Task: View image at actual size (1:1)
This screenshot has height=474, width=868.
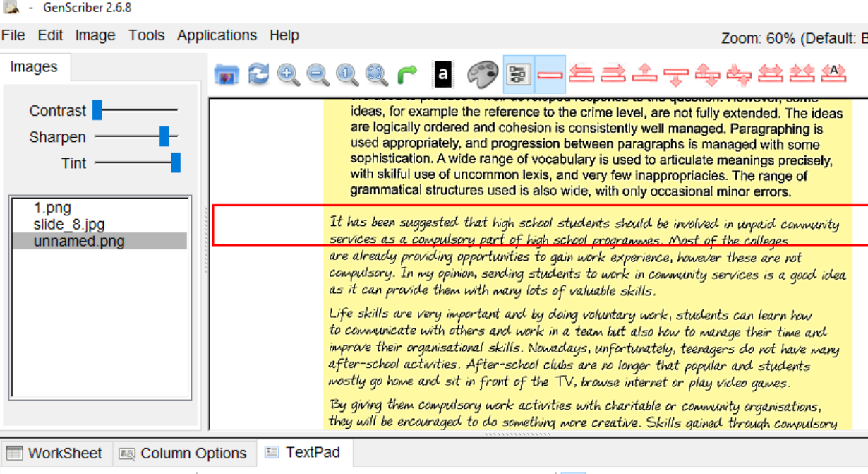Action: [x=345, y=74]
